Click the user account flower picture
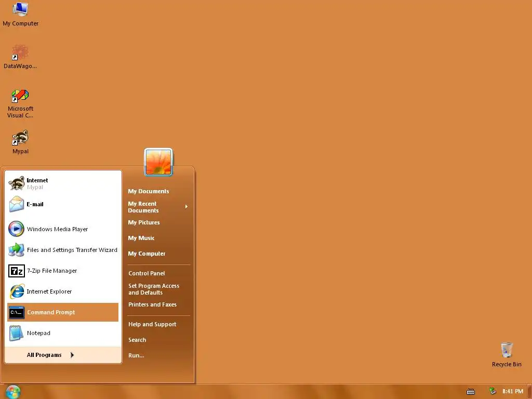The image size is (532, 399). pos(158,162)
